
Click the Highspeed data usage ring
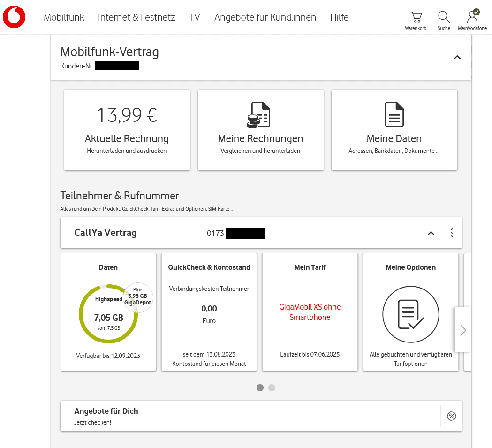click(x=108, y=314)
